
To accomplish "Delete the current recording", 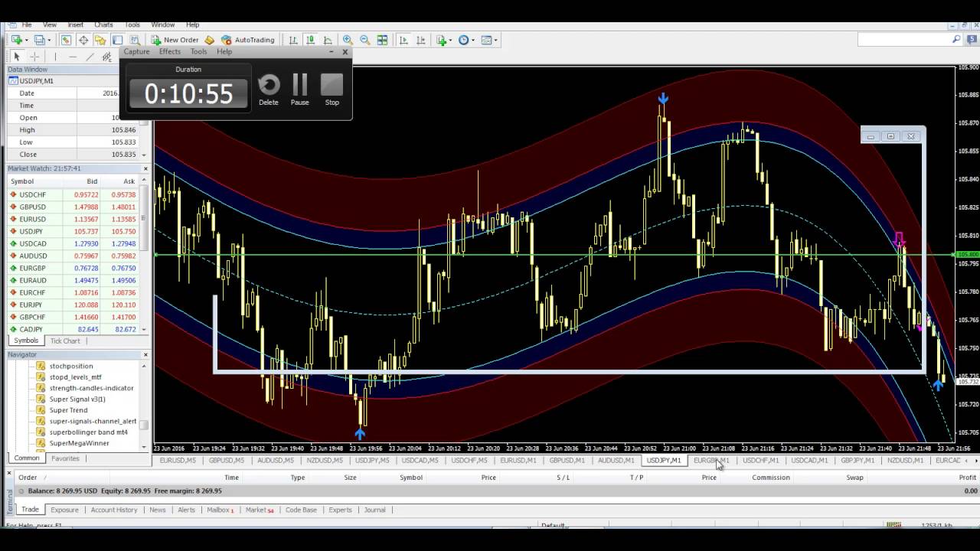I will [x=269, y=89].
